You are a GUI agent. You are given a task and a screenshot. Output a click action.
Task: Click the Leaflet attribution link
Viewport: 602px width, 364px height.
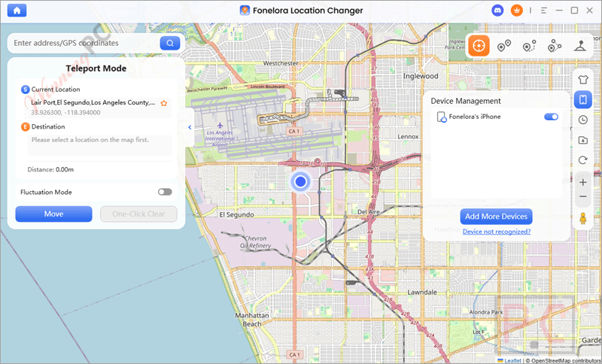(x=512, y=360)
